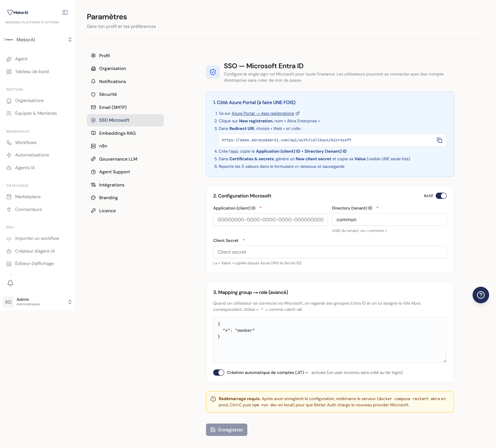Click the Équipes & Membres people icon

click(x=9, y=113)
